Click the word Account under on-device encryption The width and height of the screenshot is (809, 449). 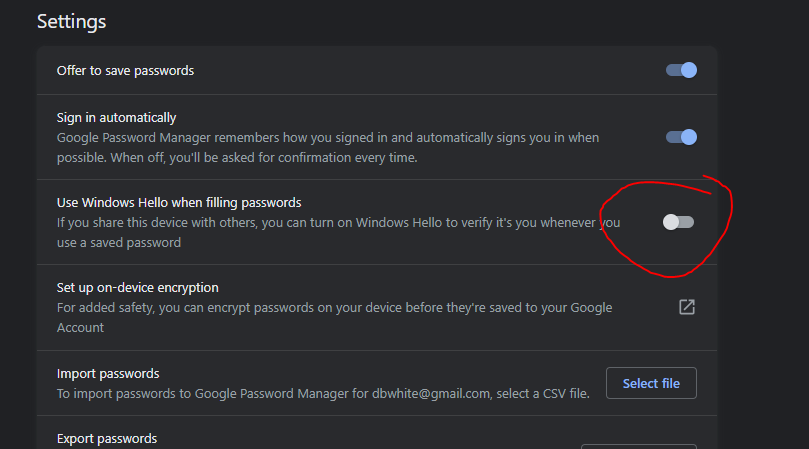(x=80, y=328)
